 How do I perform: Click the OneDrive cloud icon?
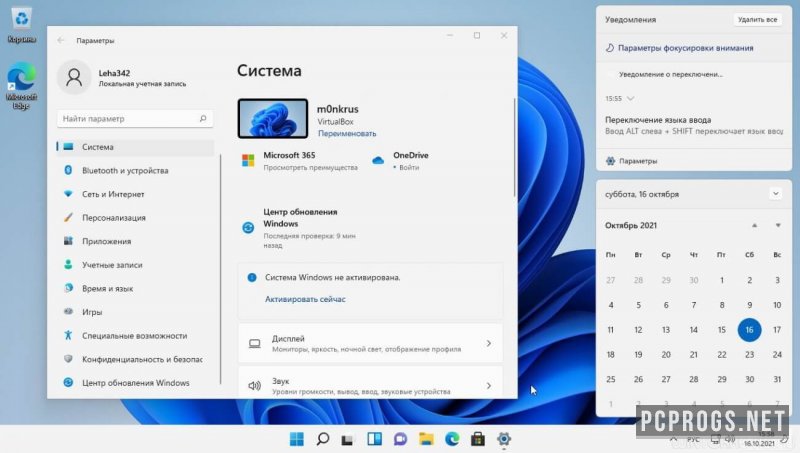378,160
